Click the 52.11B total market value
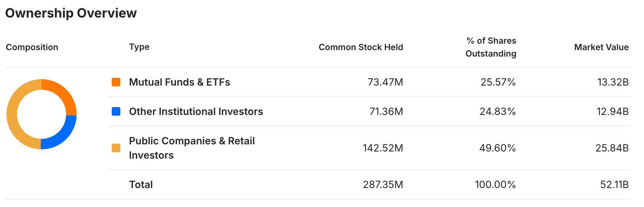The height and width of the screenshot is (207, 644). coord(614,185)
